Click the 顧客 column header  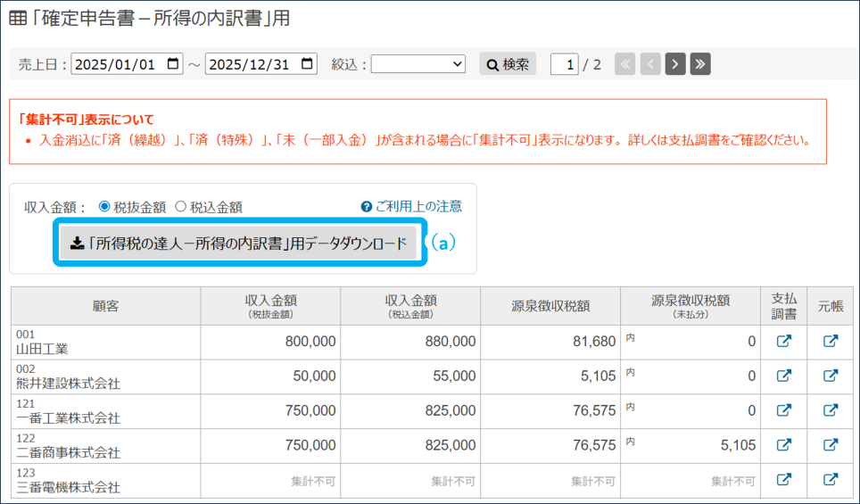[105, 306]
